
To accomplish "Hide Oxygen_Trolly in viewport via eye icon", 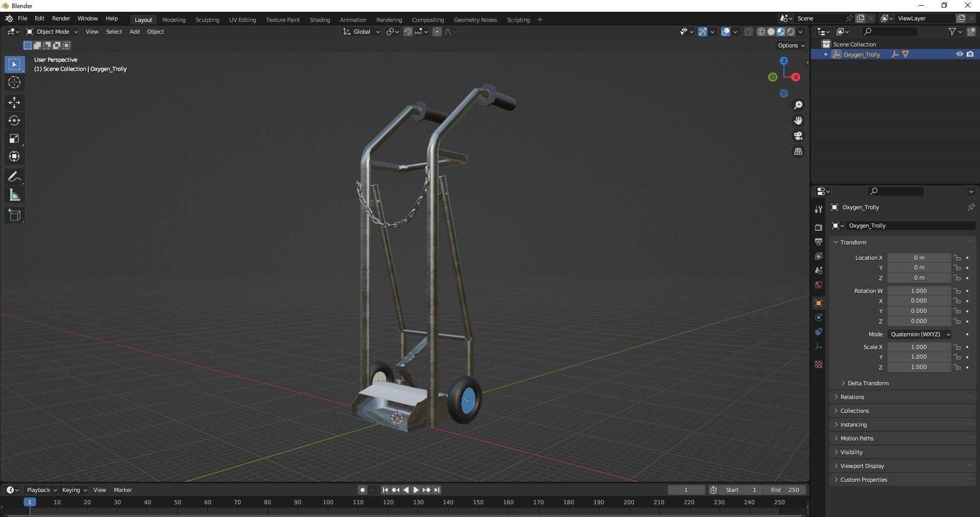I will (960, 54).
